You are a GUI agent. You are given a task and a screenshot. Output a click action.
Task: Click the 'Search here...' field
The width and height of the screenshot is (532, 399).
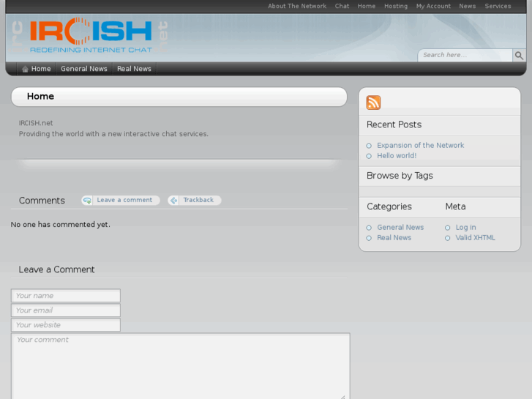(x=465, y=56)
